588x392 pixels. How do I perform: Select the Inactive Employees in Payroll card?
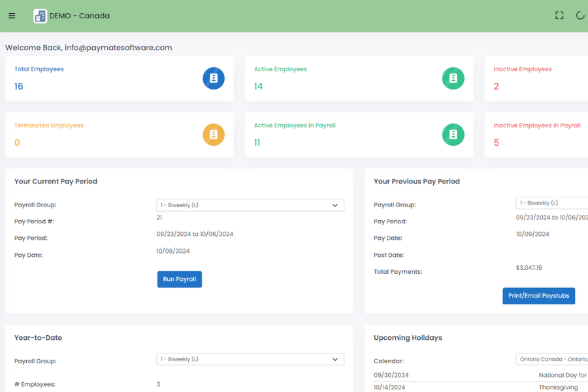536,135
